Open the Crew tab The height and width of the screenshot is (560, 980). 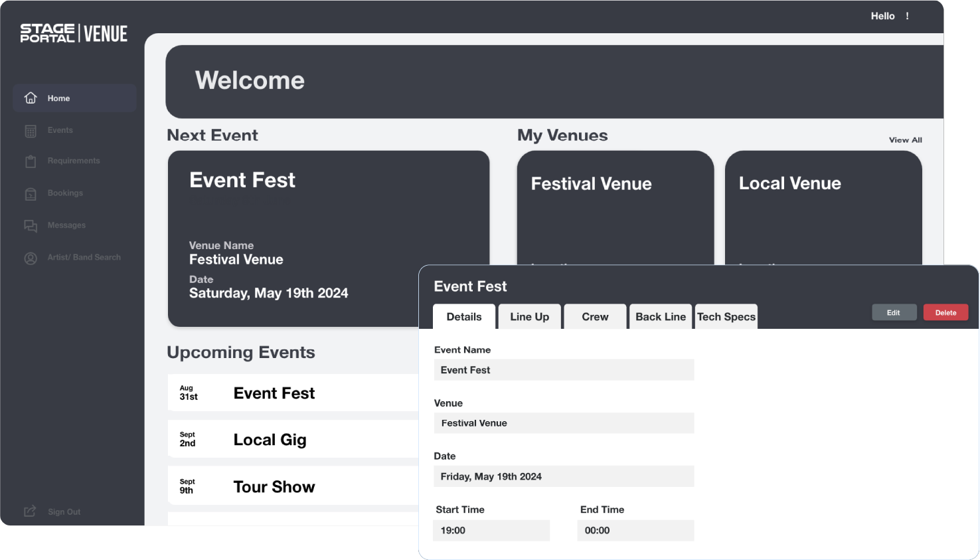click(x=595, y=317)
